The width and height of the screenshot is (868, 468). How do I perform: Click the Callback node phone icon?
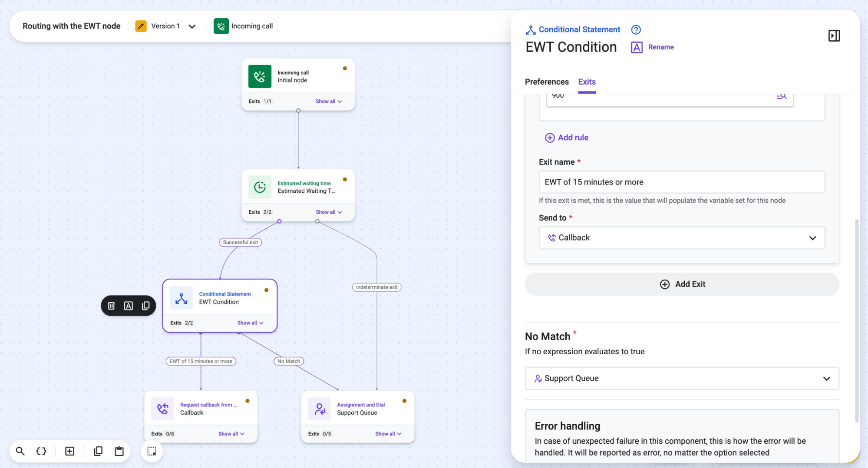[162, 409]
